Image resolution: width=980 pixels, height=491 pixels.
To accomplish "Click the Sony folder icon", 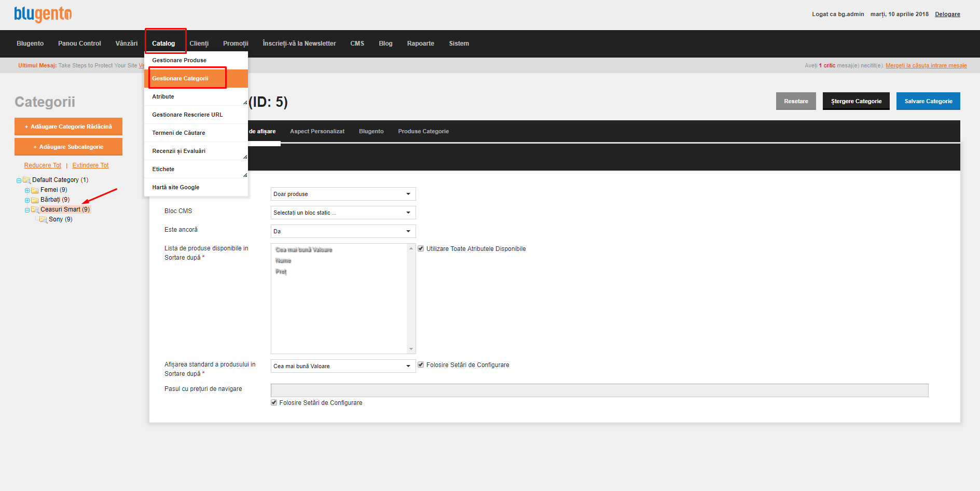I will tap(44, 220).
